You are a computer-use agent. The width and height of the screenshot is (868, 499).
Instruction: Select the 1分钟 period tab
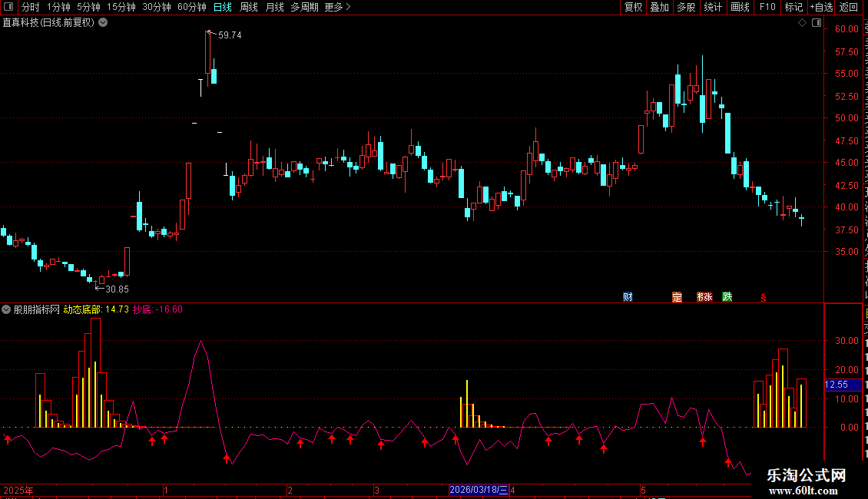coord(58,7)
